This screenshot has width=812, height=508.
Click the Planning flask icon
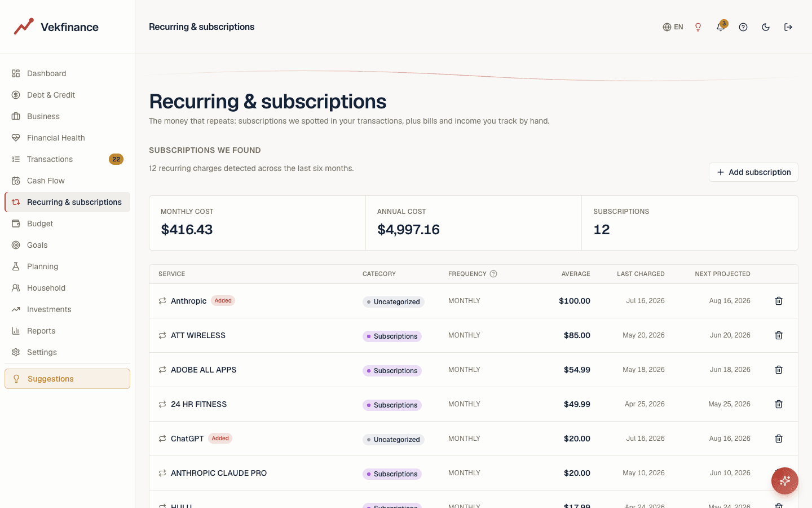(x=16, y=266)
